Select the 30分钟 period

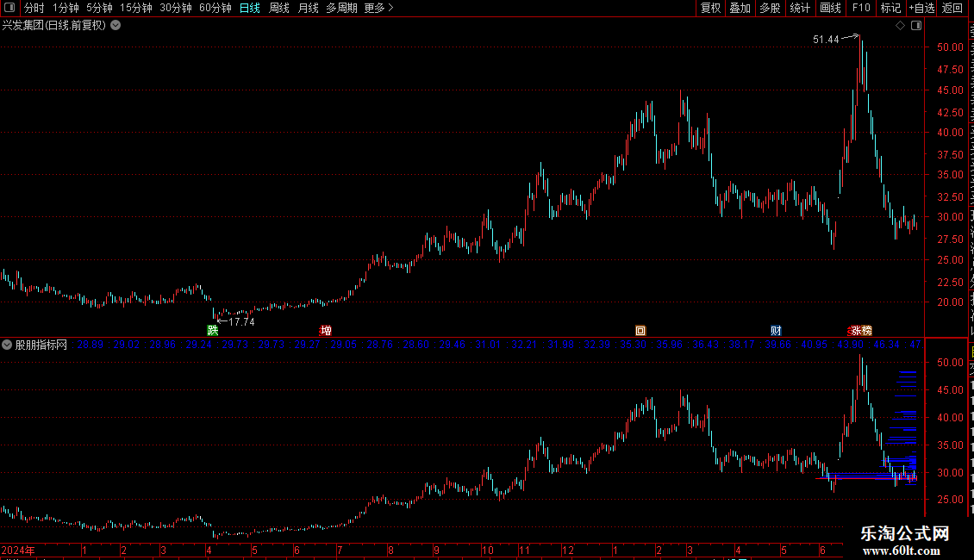[x=175, y=8]
